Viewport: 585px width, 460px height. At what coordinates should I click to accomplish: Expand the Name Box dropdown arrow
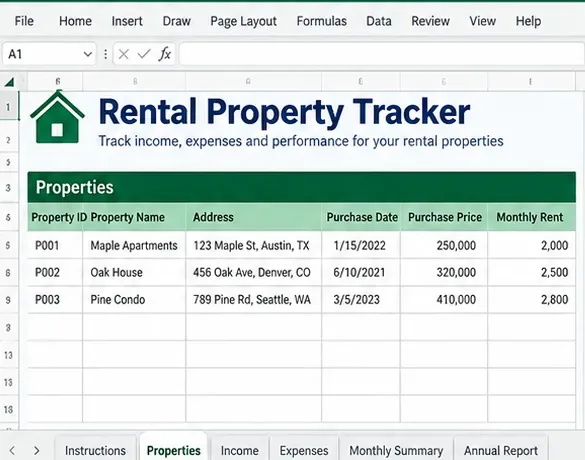tap(88, 54)
